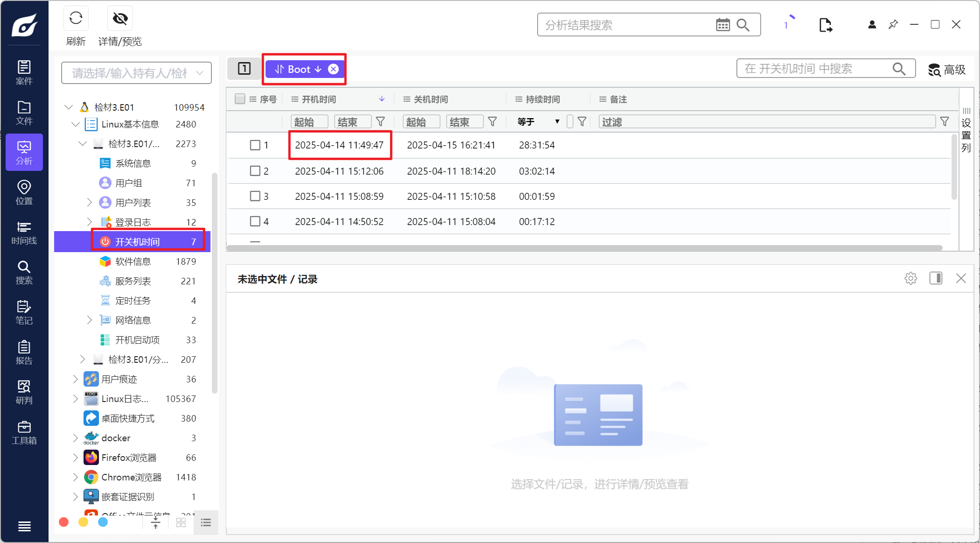Click the preview panel settings gear
The width and height of the screenshot is (980, 543).
[910, 279]
